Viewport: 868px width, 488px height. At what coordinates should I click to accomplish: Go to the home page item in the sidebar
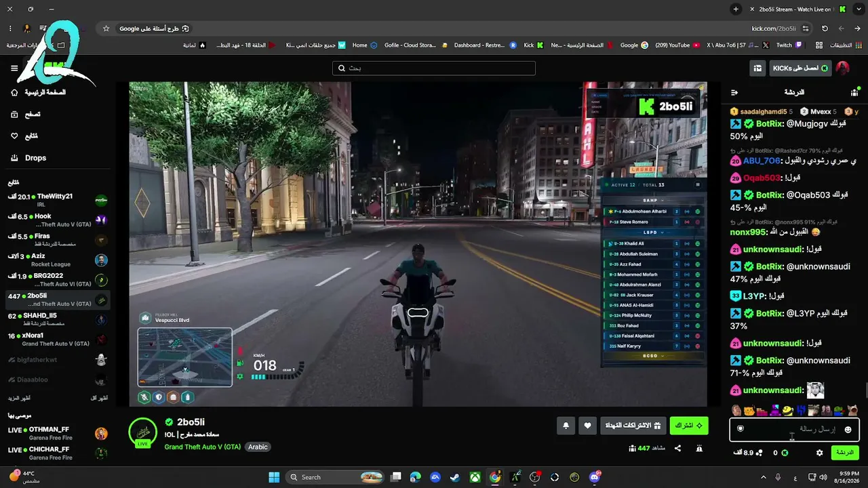point(39,92)
